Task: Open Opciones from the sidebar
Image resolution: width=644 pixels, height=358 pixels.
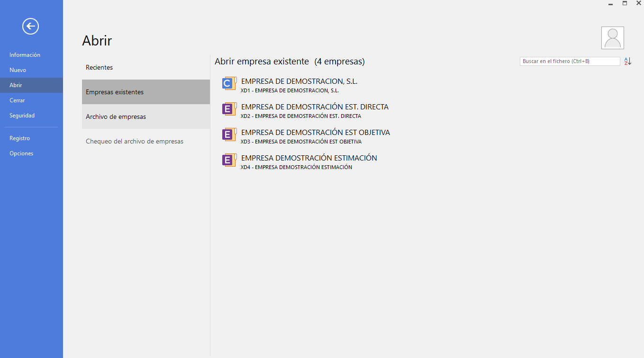Action: (31, 153)
